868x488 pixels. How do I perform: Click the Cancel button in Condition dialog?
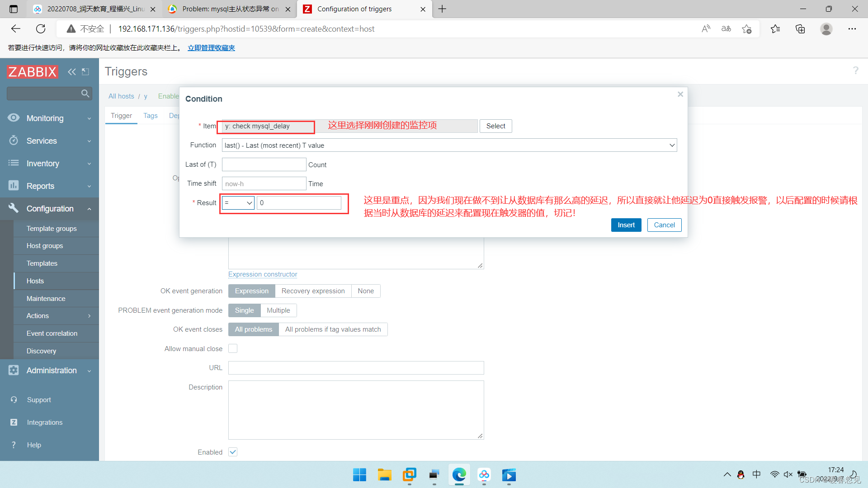pos(664,225)
